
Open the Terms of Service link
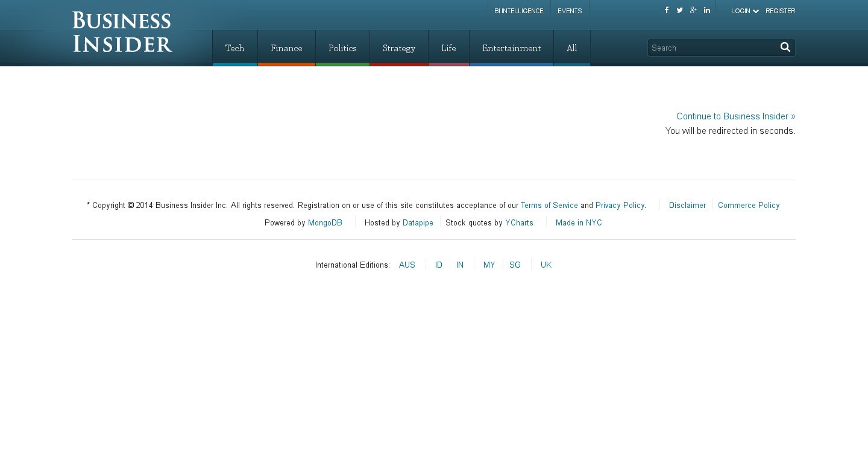point(549,206)
